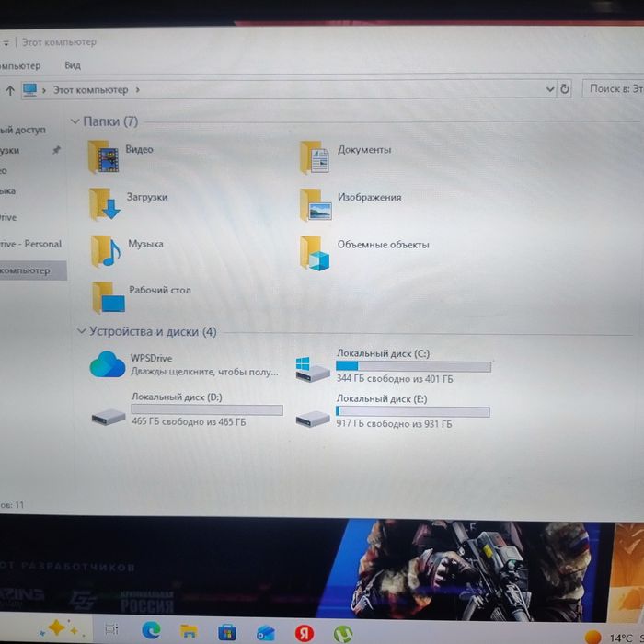
Task: Select the WPSDrive cloud icon
Action: [108, 364]
